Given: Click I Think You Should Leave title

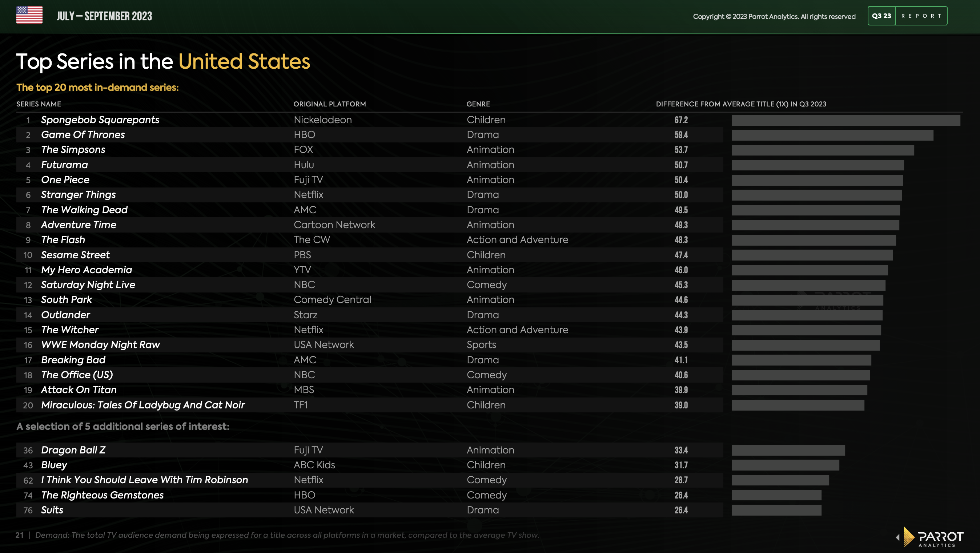Looking at the screenshot, I should [x=145, y=480].
